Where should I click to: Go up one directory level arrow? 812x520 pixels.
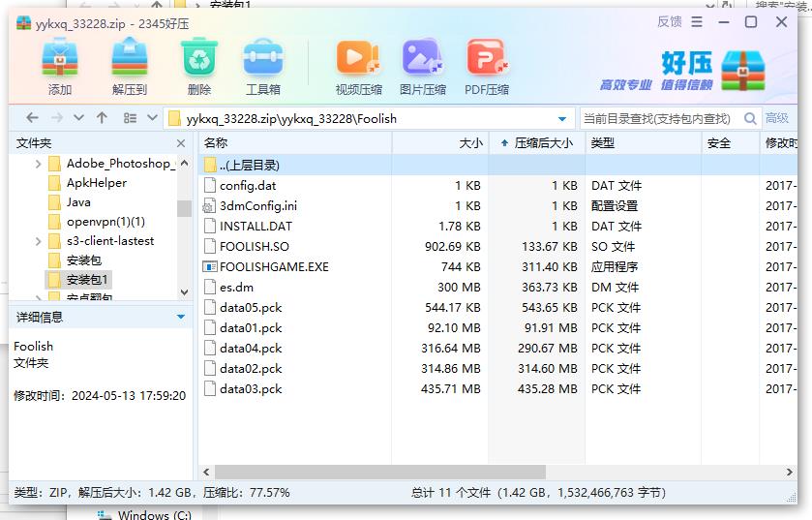(102, 118)
